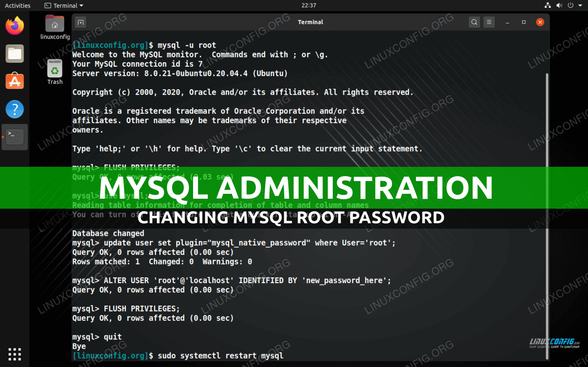Image resolution: width=588 pixels, height=367 pixels.
Task: Expand the Terminal app menu in top bar
Action: click(64, 5)
